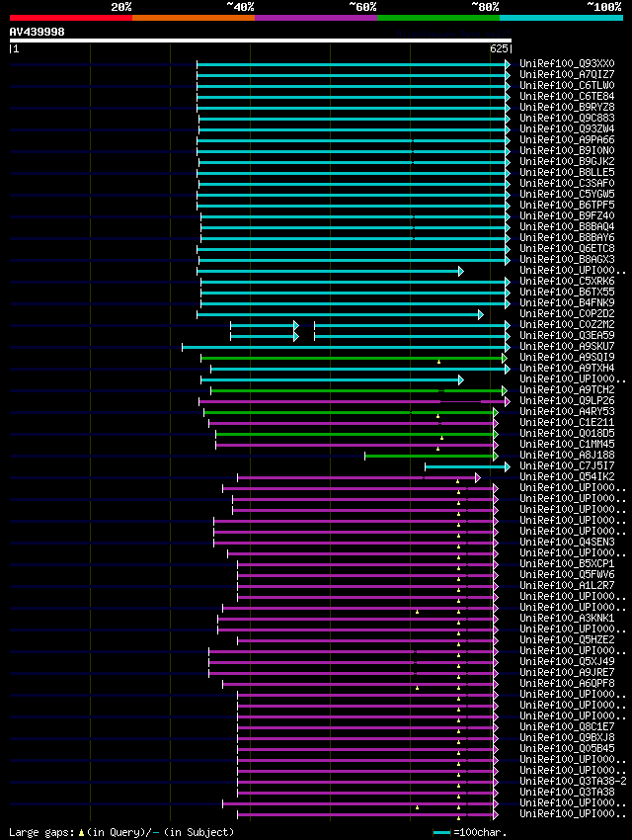Select the UniRef100_Q5FWV6 label
Screen dimensions: 632x840
(567, 575)
